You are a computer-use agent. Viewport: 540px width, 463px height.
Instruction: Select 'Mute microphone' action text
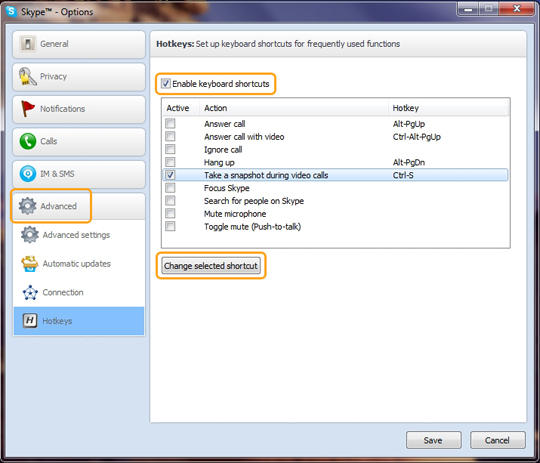pos(235,214)
